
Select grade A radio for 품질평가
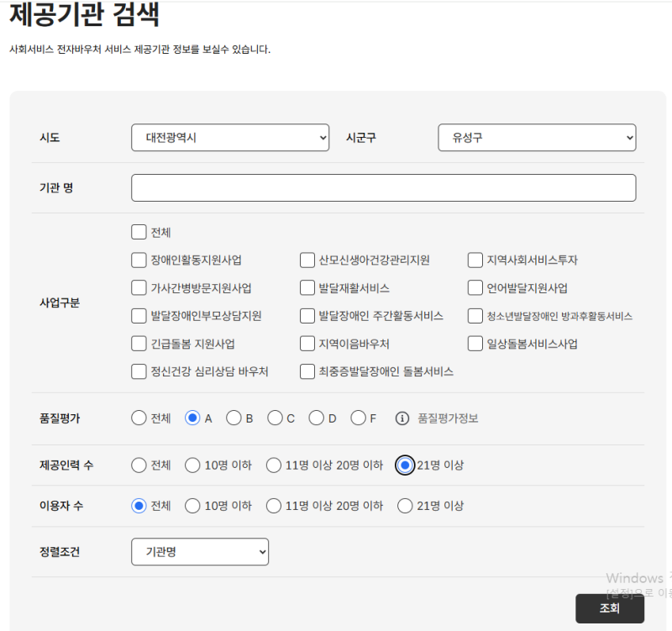(x=192, y=418)
